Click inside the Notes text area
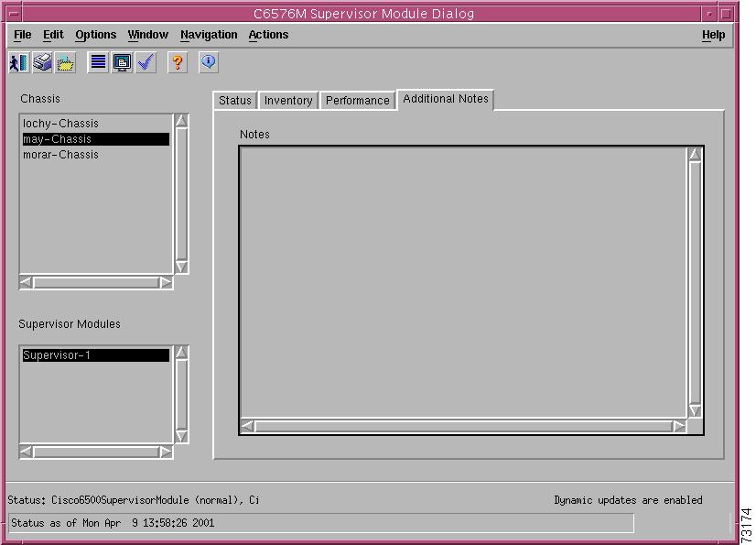This screenshot has height=545, width=756. point(463,282)
